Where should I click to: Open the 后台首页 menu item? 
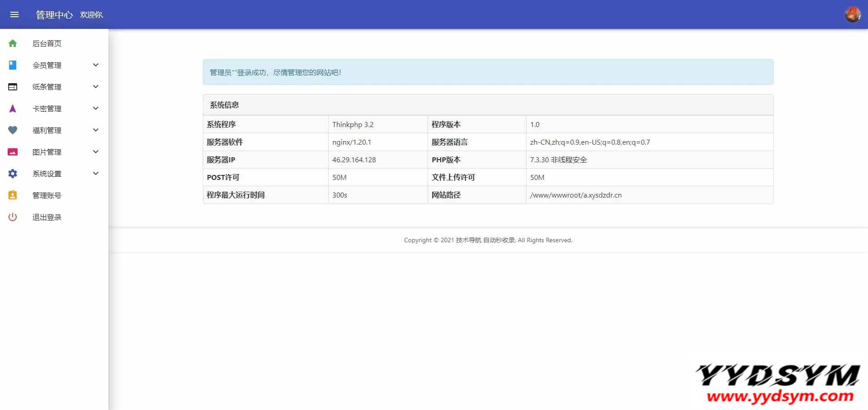pyautogui.click(x=47, y=43)
